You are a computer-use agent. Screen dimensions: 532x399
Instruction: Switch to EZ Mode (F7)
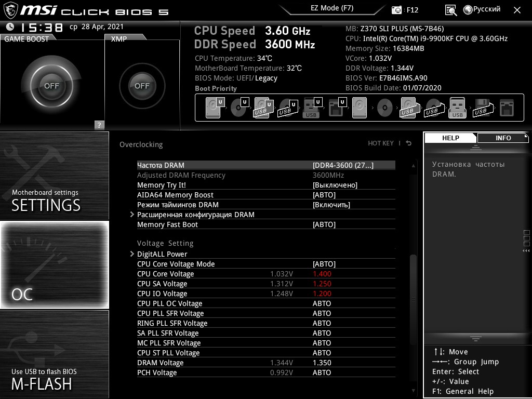332,8
